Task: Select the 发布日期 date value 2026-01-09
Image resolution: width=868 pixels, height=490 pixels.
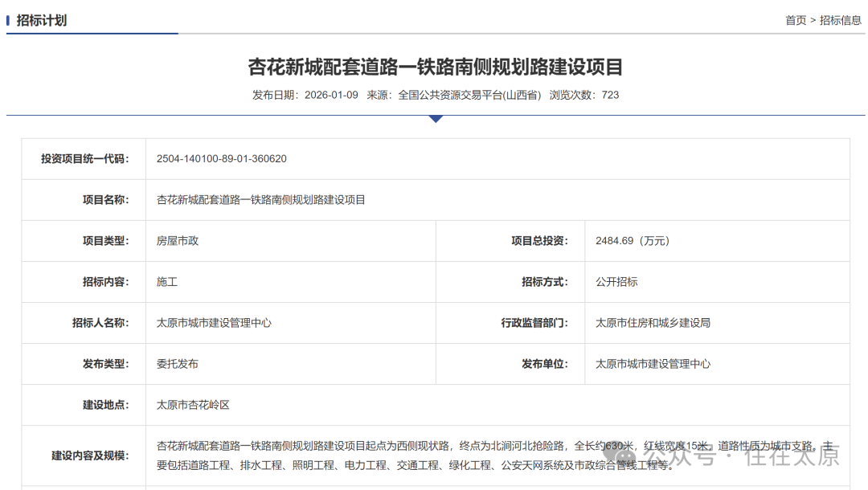Action: tap(331, 95)
